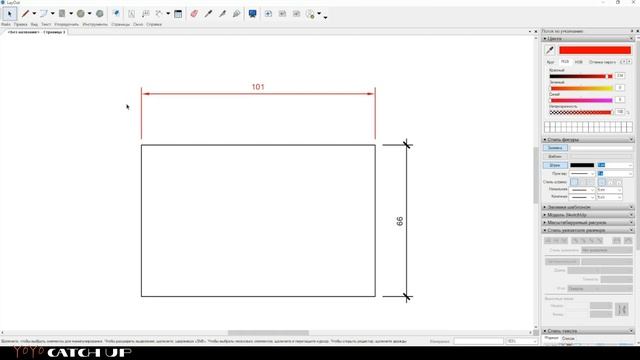The height and width of the screenshot is (360, 640).
Task: Choose the Line drawing tool
Action: (25, 14)
